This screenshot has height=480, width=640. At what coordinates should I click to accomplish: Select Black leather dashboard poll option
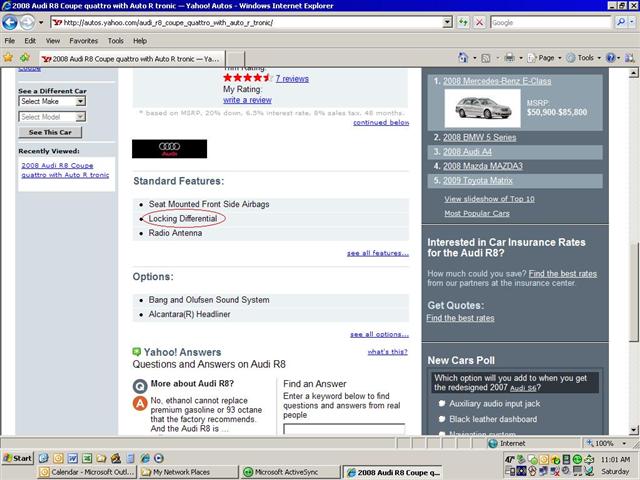coord(441,419)
